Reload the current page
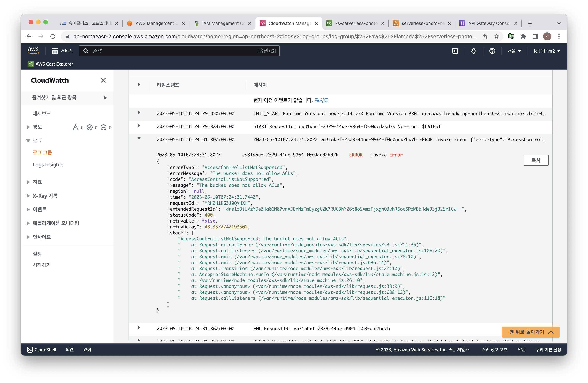Viewport: 588px width, 383px height. 53,37
